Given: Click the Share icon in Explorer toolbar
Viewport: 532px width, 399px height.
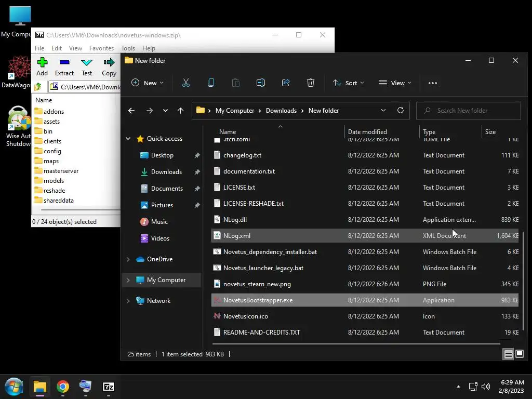Looking at the screenshot, I should coord(286,83).
